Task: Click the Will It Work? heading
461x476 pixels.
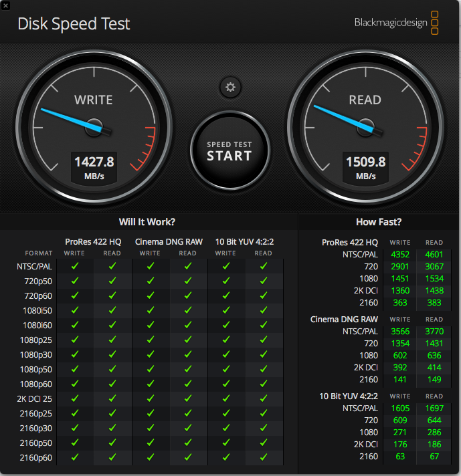Action: [147, 222]
